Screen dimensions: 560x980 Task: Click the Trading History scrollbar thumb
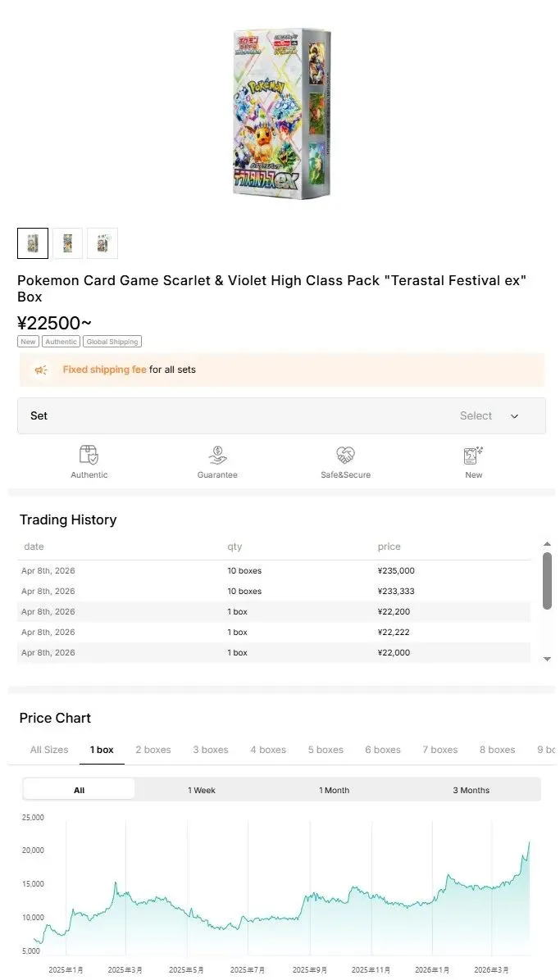tap(547, 580)
